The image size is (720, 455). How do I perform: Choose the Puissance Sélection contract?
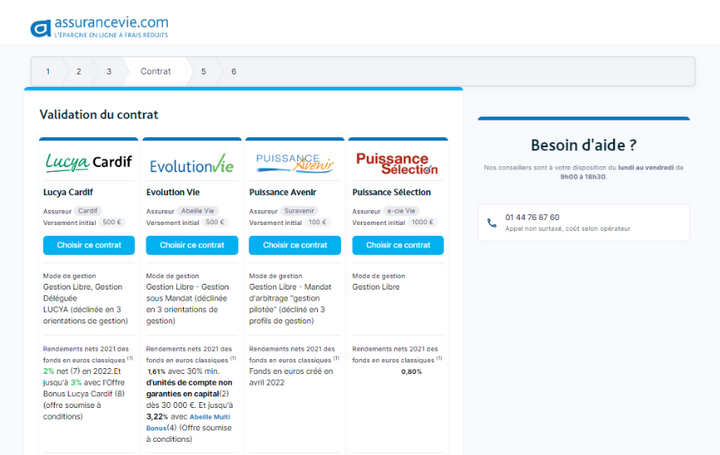398,245
